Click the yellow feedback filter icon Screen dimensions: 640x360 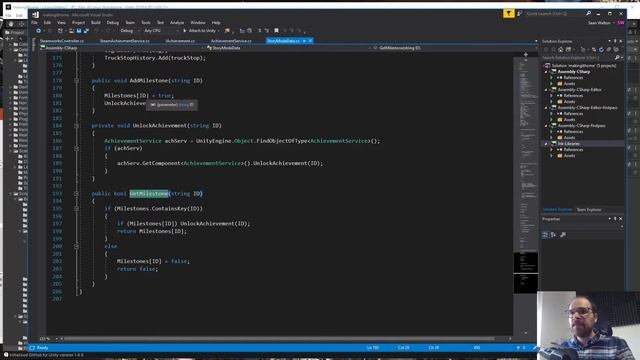point(509,13)
